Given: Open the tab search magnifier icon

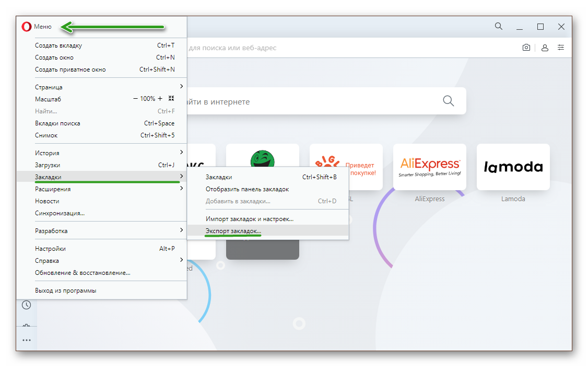Looking at the screenshot, I should [x=499, y=26].
